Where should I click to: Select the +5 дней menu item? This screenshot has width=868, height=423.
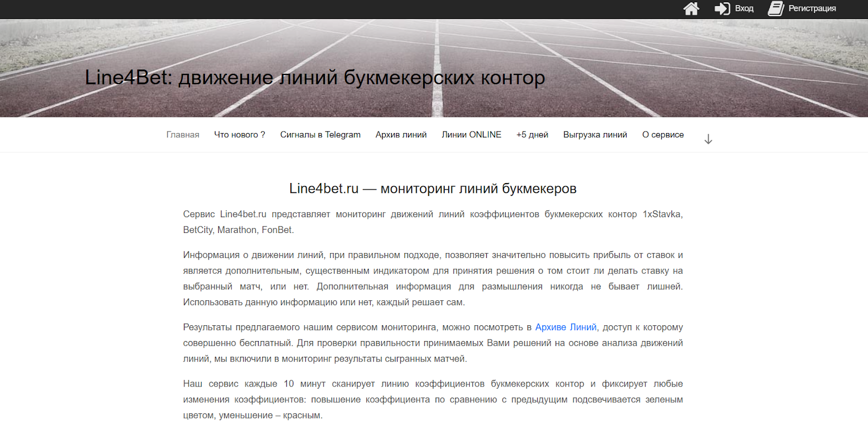(532, 135)
